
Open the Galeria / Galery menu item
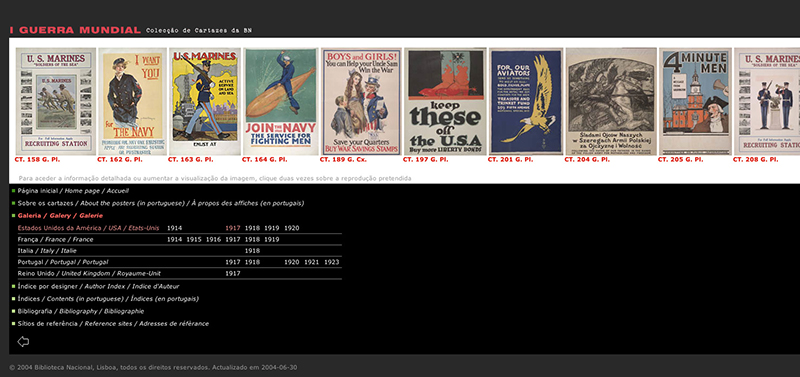point(60,216)
